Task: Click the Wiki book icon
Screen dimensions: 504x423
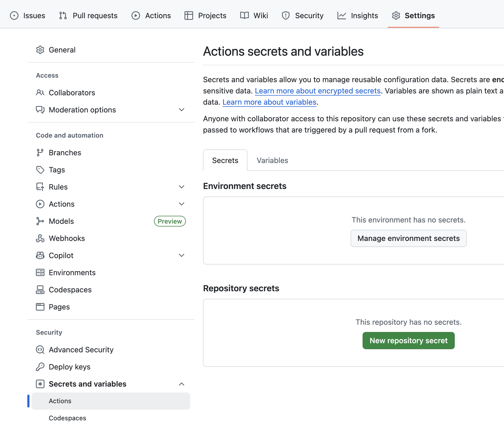Action: [245, 16]
